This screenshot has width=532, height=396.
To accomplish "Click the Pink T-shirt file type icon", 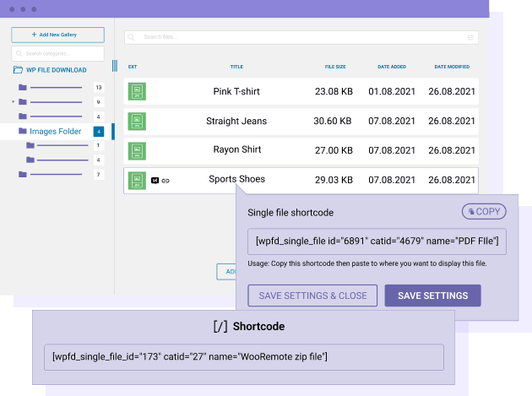I will (x=137, y=91).
